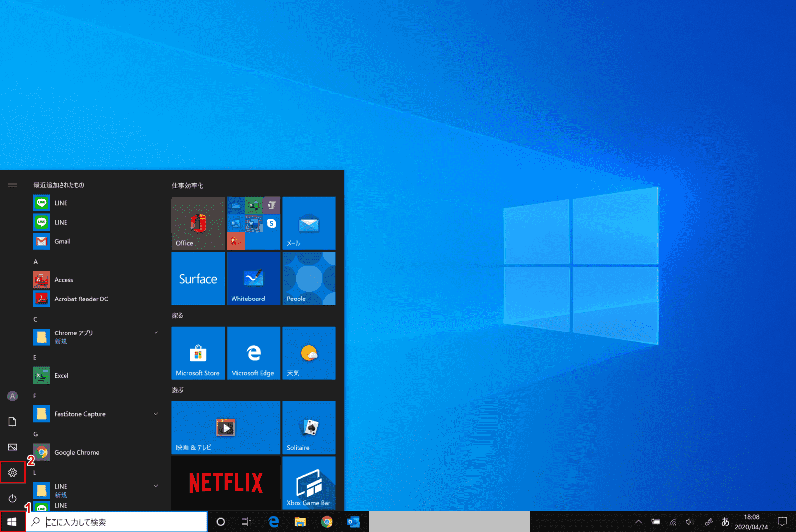Toggle the あ IME input mode
796x532 pixels.
725,522
